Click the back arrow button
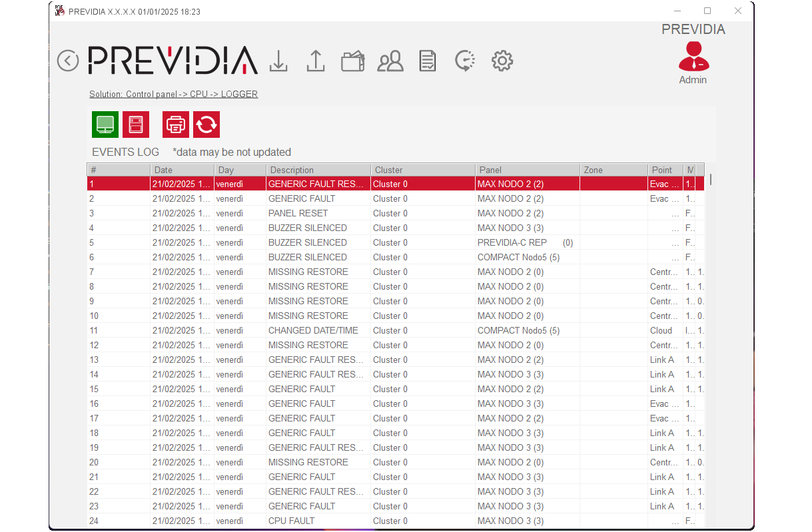This screenshot has height=532, width=812. 68,61
